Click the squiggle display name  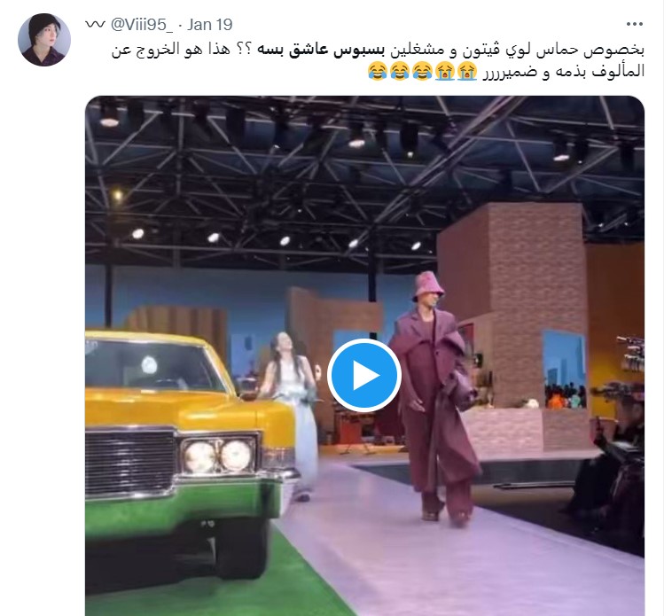click(x=95, y=25)
